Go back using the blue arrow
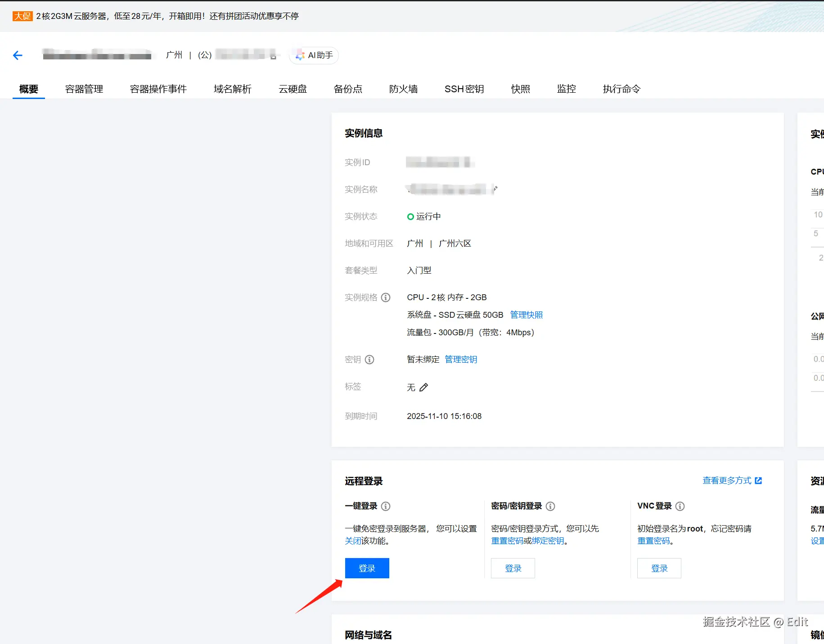Viewport: 824px width, 644px height. (18, 55)
